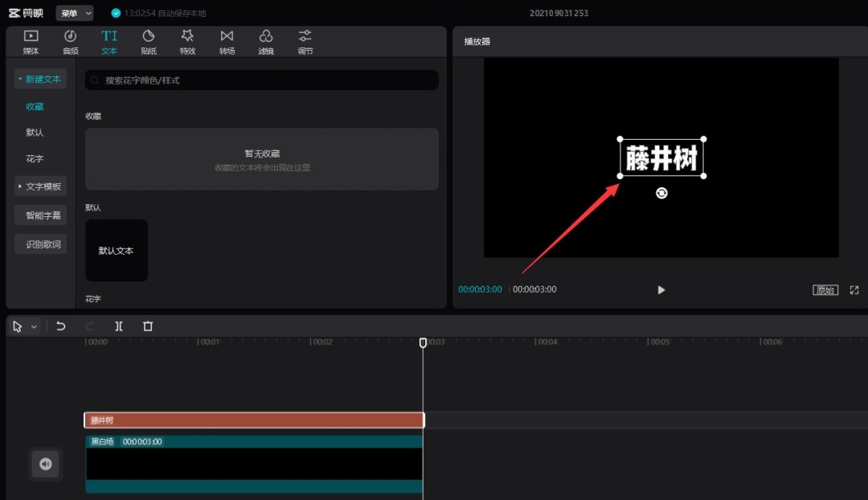Select the split tool in the timeline toolbar
The height and width of the screenshot is (500, 868).
[x=117, y=326]
